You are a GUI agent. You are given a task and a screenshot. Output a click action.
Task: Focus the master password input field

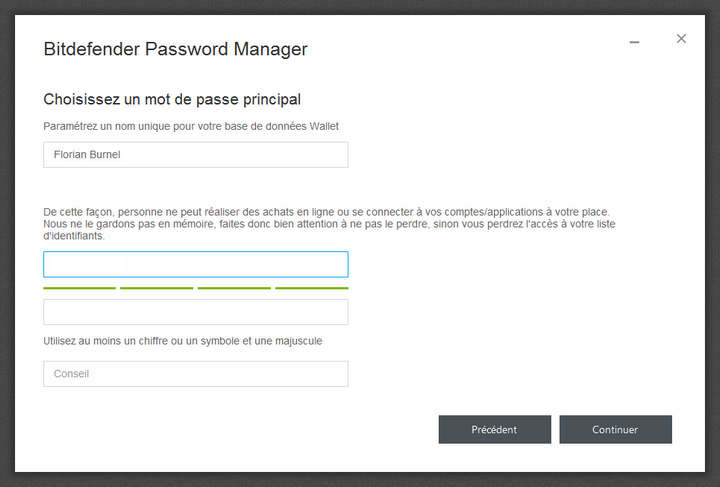tap(196, 264)
